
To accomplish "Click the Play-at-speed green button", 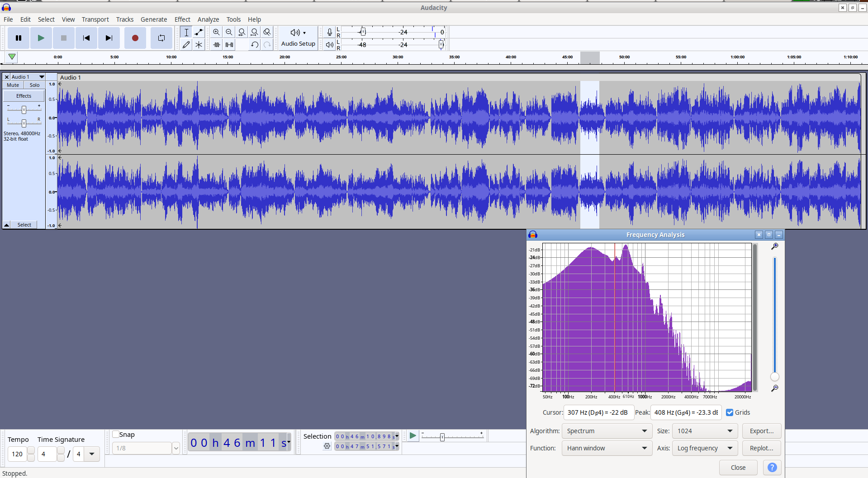I will (413, 435).
